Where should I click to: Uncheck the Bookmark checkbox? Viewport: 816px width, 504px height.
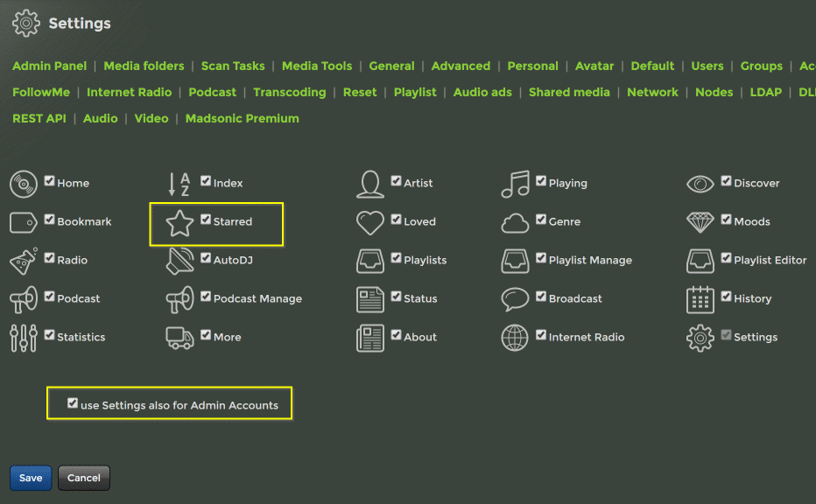50,220
